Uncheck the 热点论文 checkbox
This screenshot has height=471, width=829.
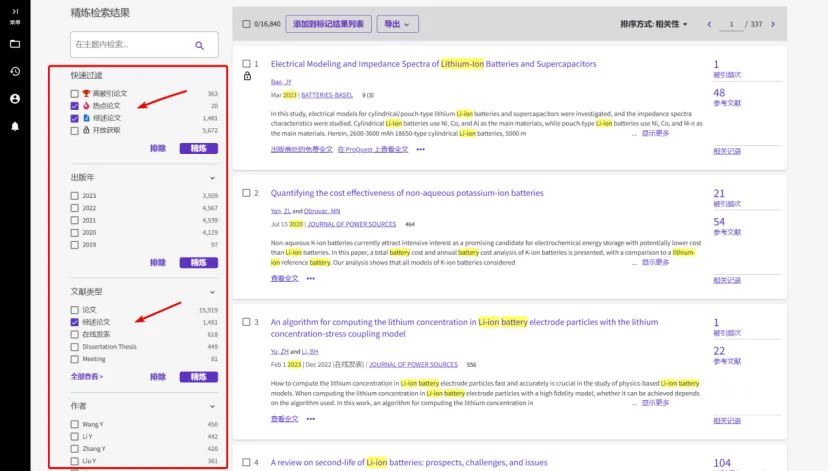coord(75,106)
